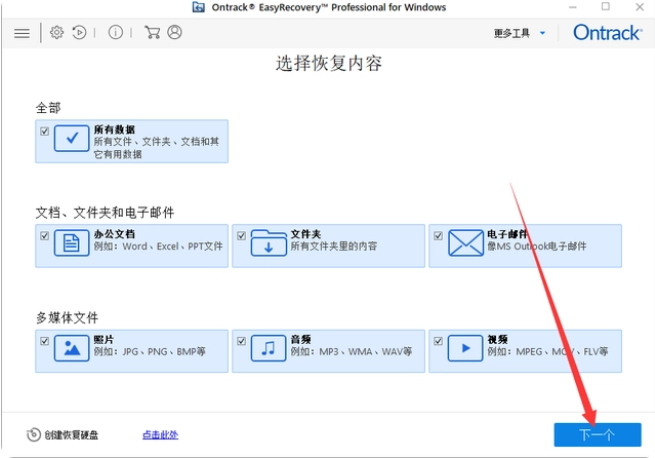
Task: Click the email envelope (电子邮件) icon
Action: [x=465, y=244]
